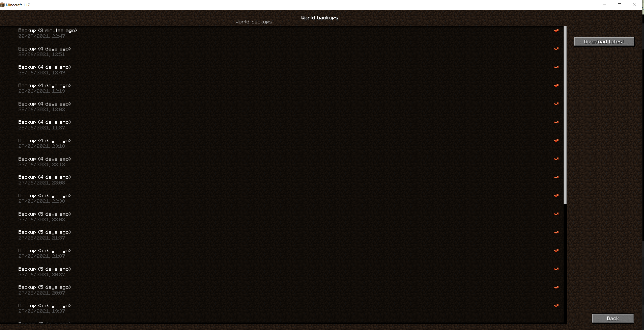The height and width of the screenshot is (330, 644).
Task: Click restore icon for 27/06/2021 23:08 backup
Action: [x=556, y=177]
